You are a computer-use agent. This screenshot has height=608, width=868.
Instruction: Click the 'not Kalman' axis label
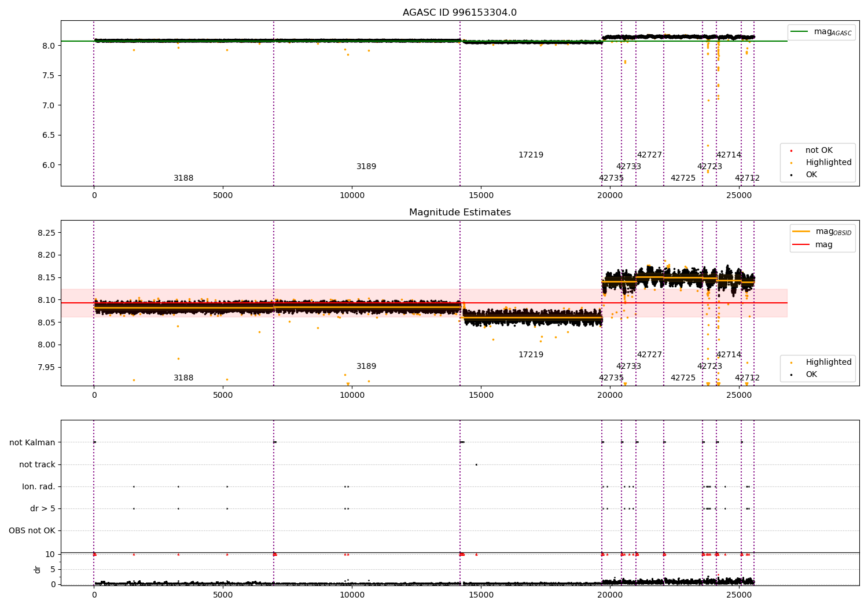pyautogui.click(x=32, y=443)
